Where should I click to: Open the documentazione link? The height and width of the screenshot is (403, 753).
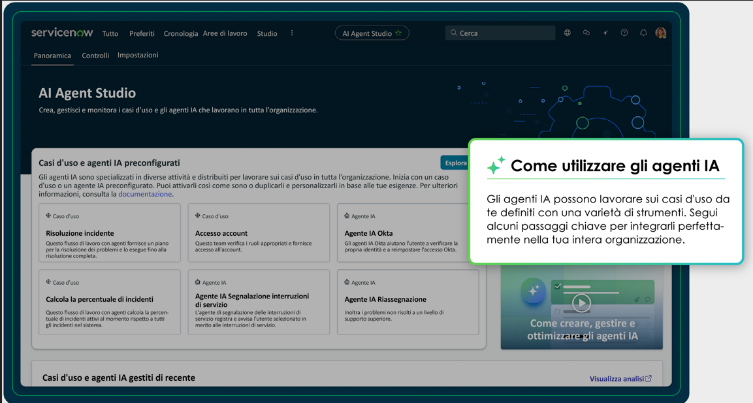tap(145, 194)
